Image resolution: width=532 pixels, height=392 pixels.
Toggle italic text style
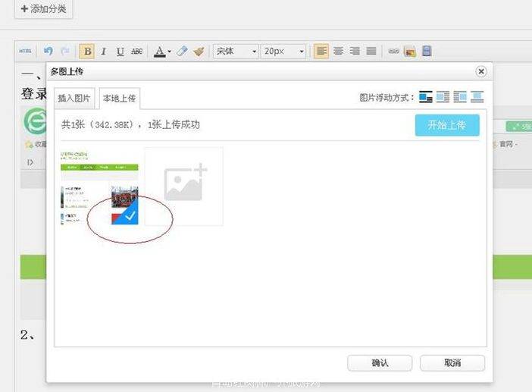click(104, 52)
